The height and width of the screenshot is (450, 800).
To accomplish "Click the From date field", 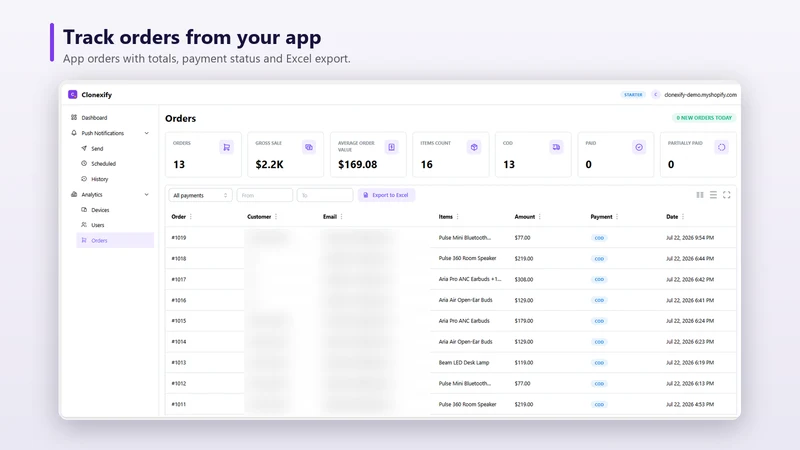I will click(x=265, y=195).
